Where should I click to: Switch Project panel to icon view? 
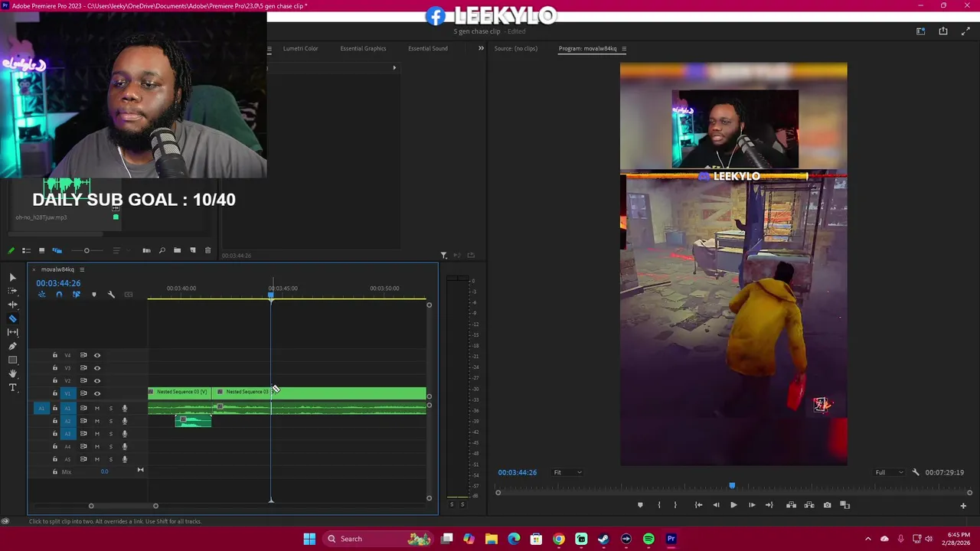41,250
